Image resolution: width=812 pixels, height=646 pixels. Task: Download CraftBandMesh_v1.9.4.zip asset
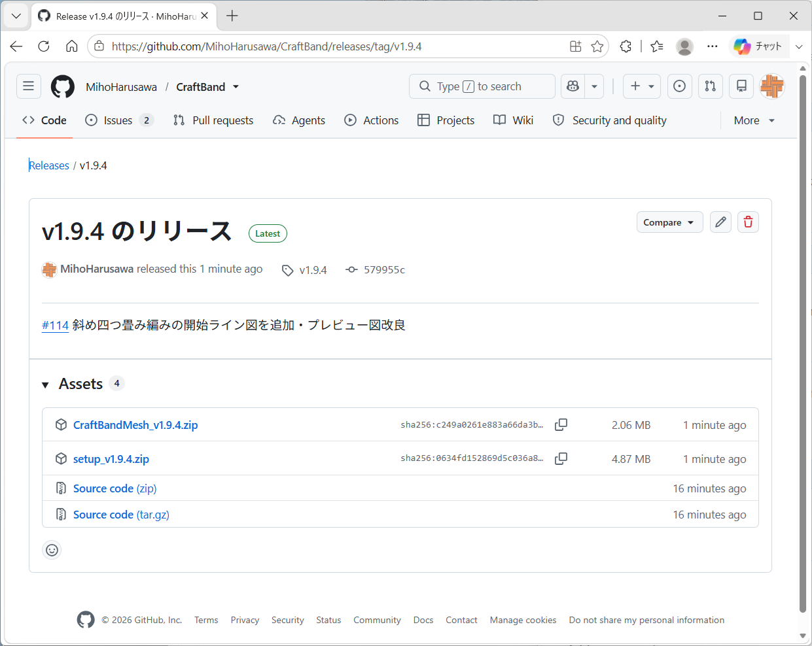[x=135, y=425]
